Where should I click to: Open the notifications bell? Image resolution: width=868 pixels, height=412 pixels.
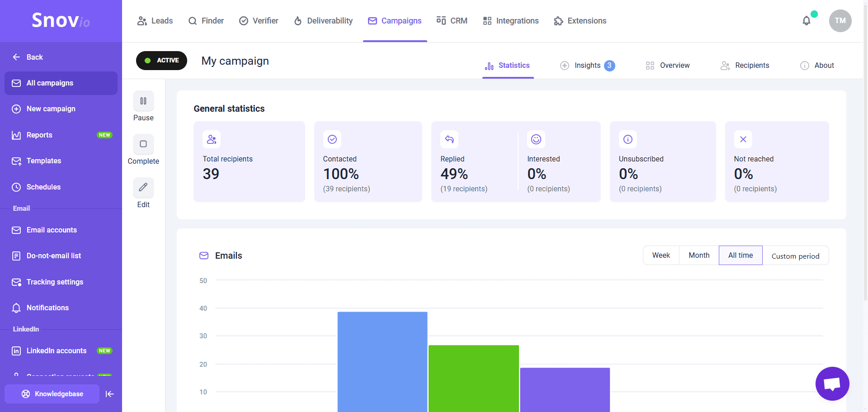(x=807, y=21)
